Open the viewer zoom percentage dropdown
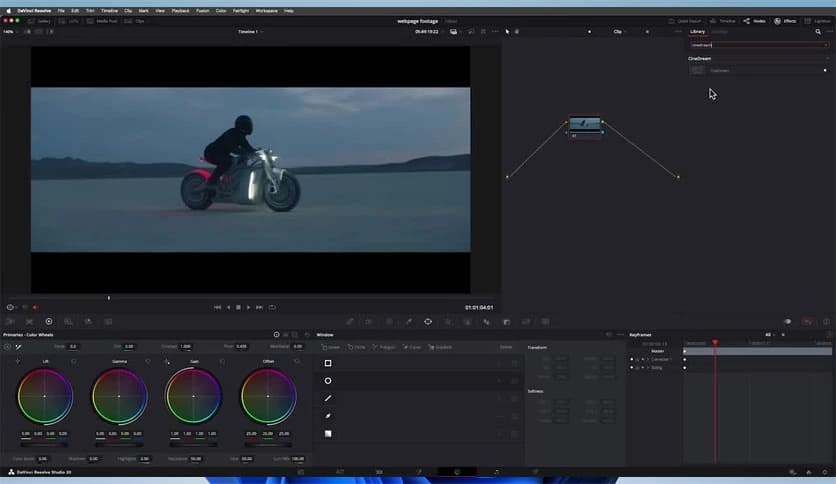 (x=9, y=32)
